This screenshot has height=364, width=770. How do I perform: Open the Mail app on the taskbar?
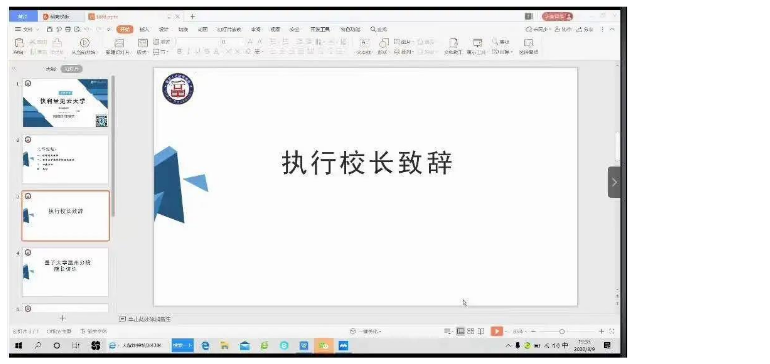click(x=245, y=346)
